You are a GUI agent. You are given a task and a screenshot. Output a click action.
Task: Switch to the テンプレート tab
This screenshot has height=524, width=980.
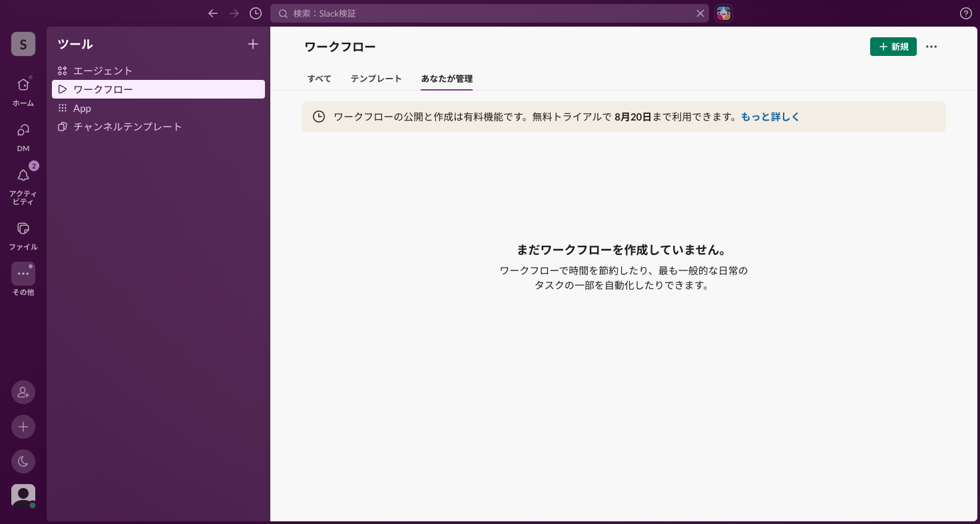coord(376,79)
